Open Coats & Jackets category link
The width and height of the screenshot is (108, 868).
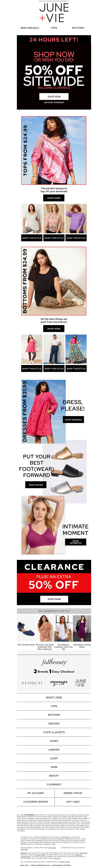54,732
